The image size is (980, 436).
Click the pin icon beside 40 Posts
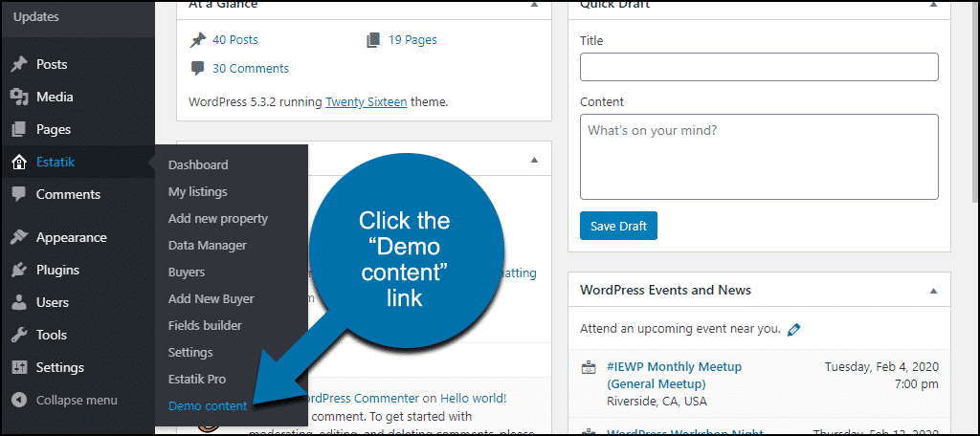point(197,40)
